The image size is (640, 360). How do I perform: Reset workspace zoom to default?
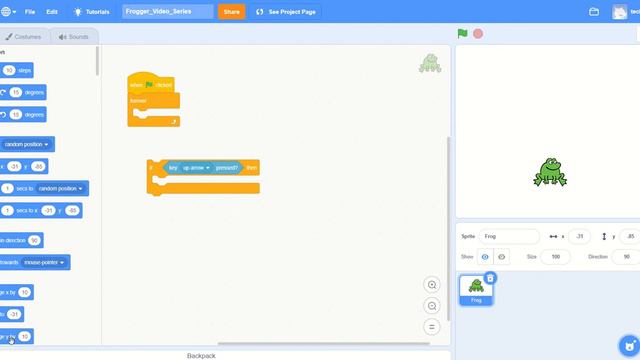432,327
